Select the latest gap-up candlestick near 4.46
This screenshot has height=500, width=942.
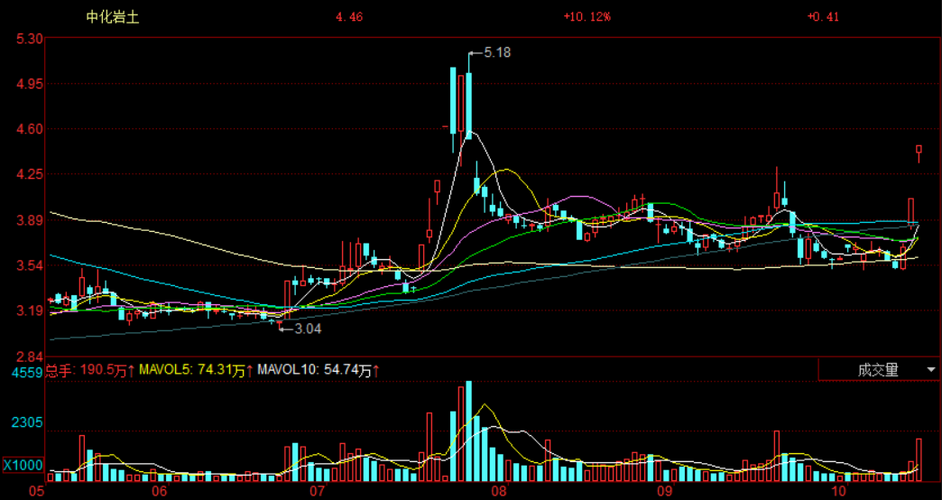click(x=919, y=153)
